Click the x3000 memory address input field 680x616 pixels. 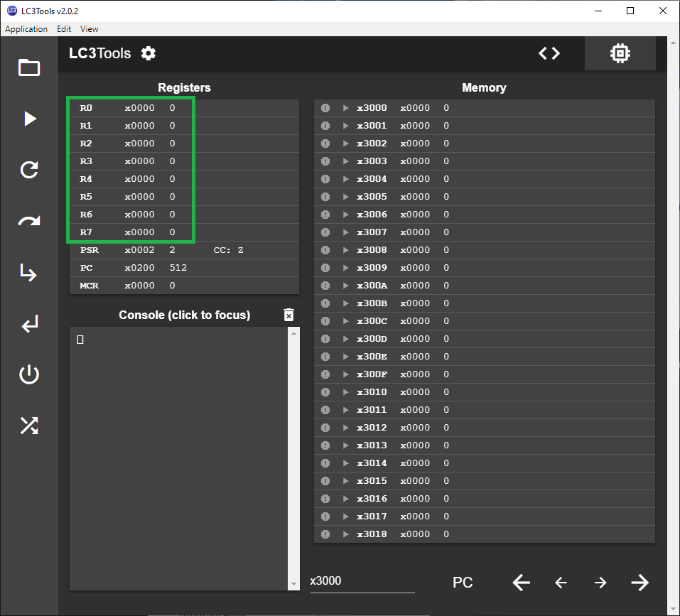pyautogui.click(x=362, y=581)
